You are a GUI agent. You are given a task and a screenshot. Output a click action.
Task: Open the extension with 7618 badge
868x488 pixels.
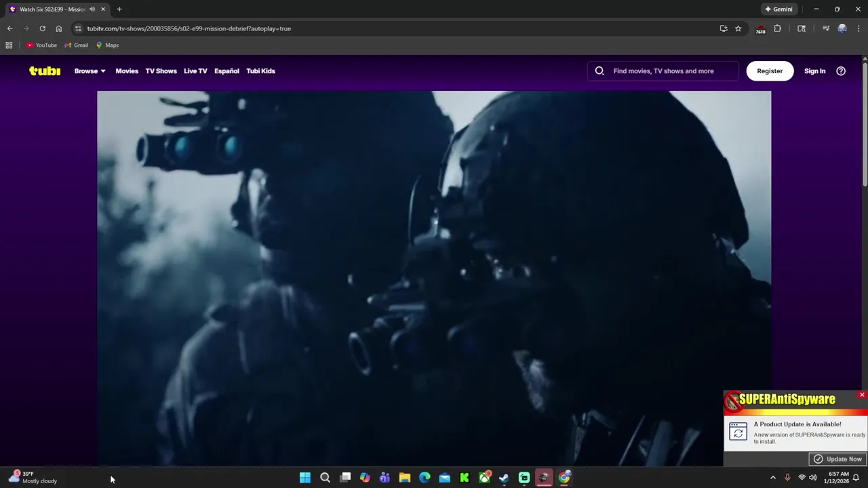coord(760,29)
